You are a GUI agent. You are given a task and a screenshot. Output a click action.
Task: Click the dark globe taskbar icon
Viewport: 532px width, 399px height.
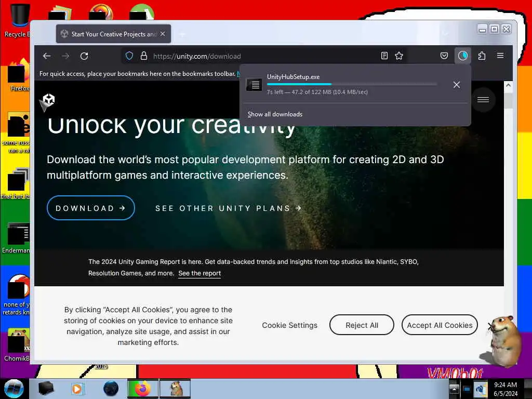111,389
